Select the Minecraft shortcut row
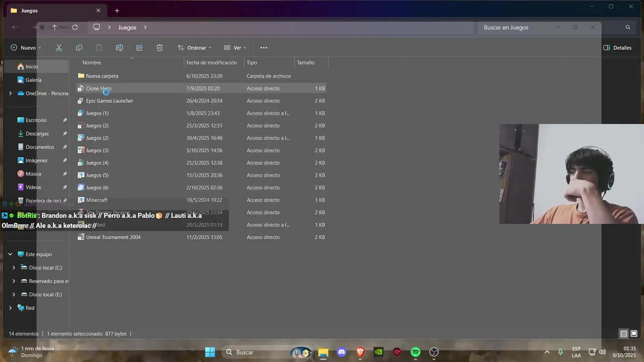Image resolution: width=644 pixels, height=362 pixels. pos(201,200)
